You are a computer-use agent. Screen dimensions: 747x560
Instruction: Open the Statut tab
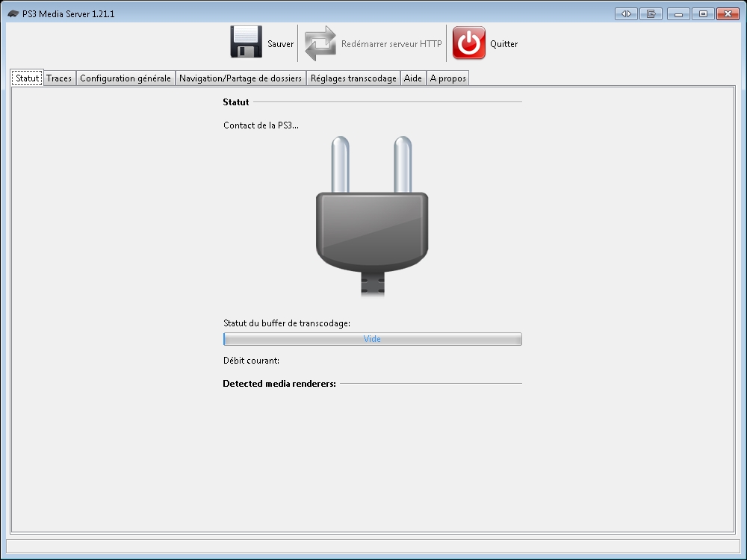(x=27, y=78)
